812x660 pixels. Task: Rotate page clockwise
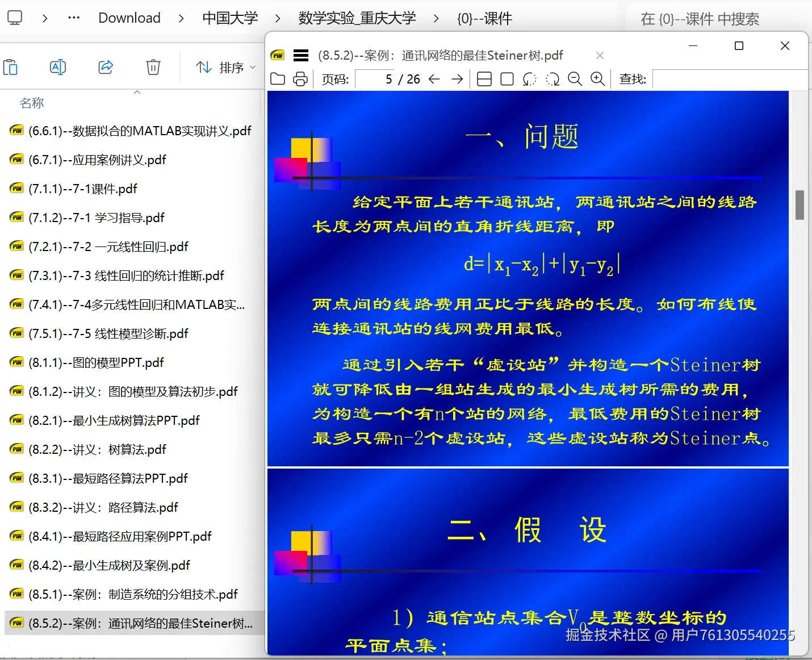point(553,79)
